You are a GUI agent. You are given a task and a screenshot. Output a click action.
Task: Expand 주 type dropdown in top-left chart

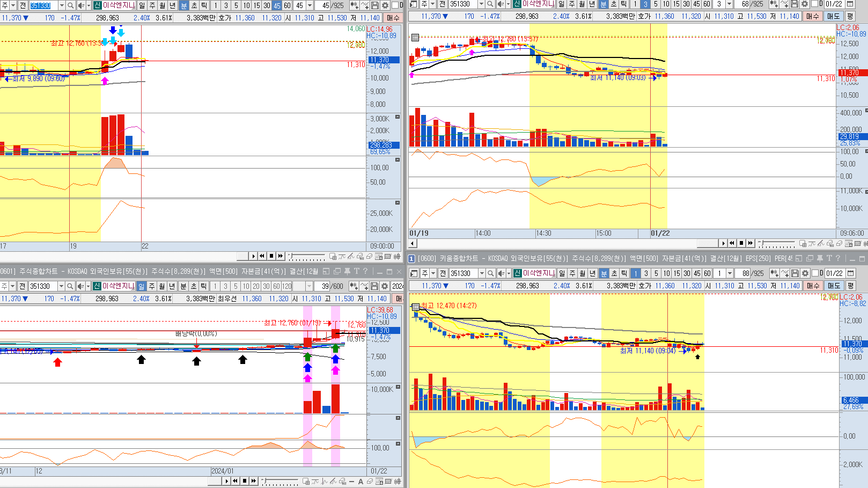pyautogui.click(x=12, y=5)
